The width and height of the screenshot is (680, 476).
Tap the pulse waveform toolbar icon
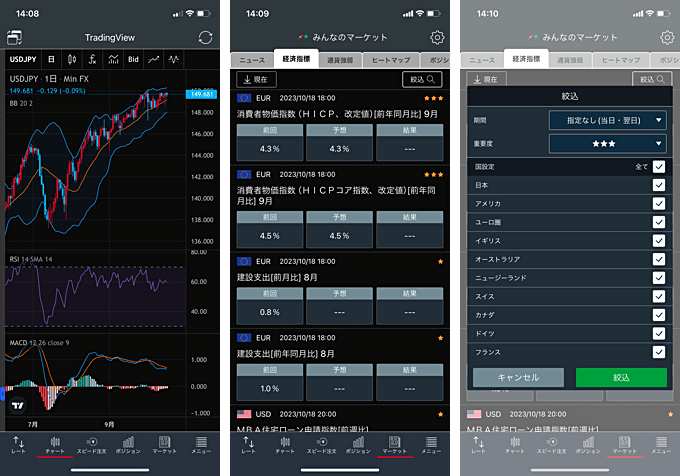[174, 60]
